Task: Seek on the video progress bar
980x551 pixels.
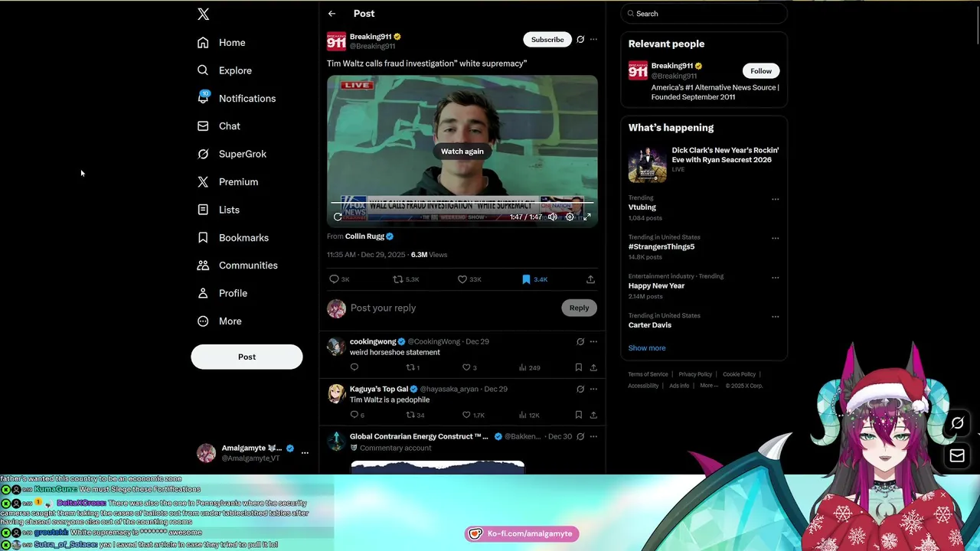Action: point(462,203)
